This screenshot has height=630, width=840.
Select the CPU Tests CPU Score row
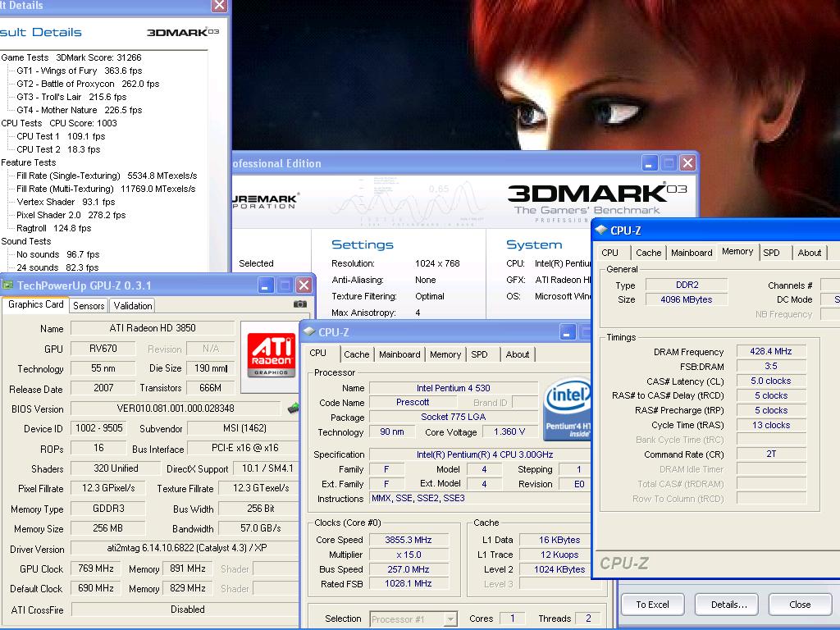(x=59, y=123)
